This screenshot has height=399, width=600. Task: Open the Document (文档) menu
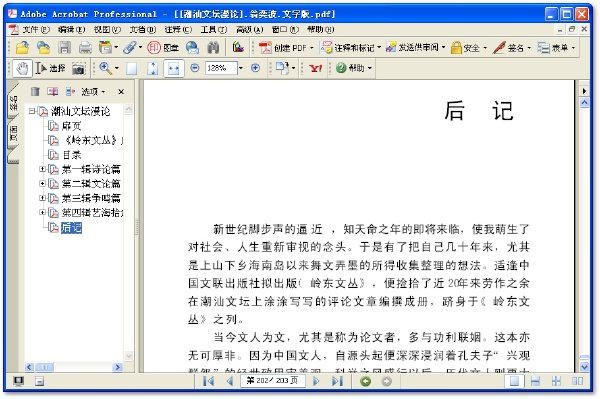pyautogui.click(x=143, y=29)
